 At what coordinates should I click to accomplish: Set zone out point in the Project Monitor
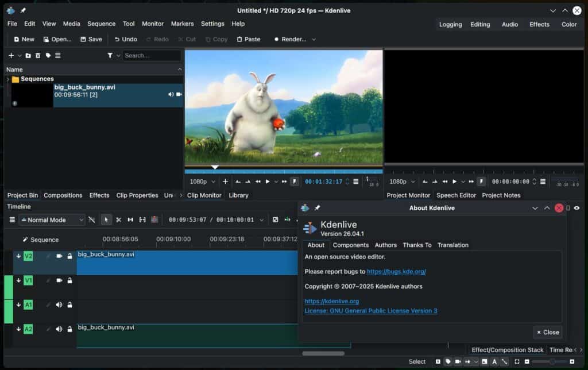pos(435,182)
